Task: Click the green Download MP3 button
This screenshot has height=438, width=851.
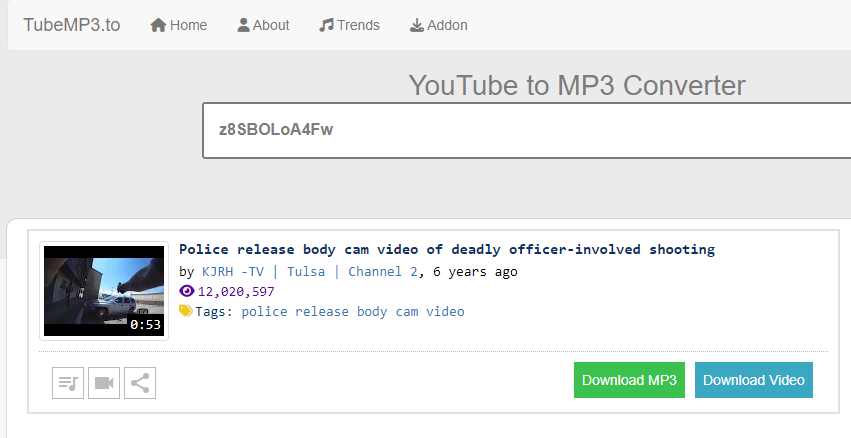Action: click(629, 380)
